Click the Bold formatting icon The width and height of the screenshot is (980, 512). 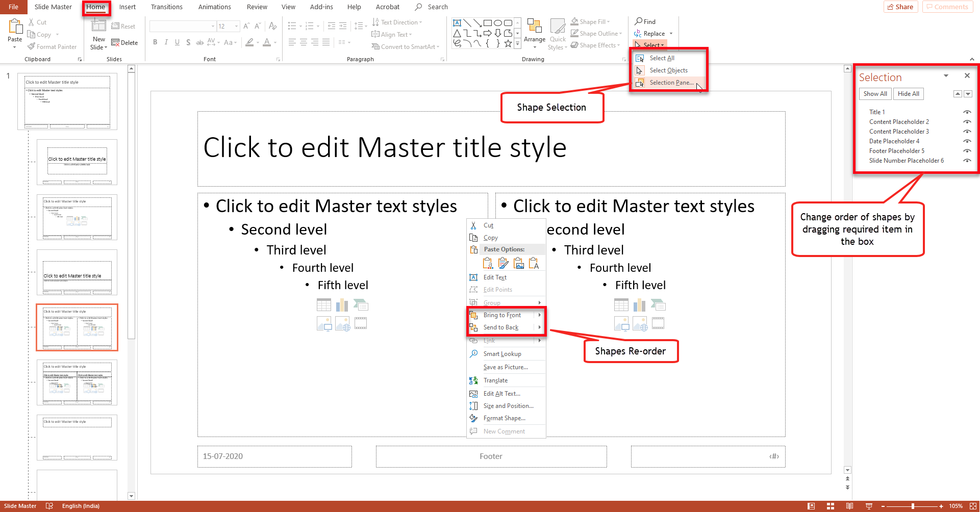155,42
